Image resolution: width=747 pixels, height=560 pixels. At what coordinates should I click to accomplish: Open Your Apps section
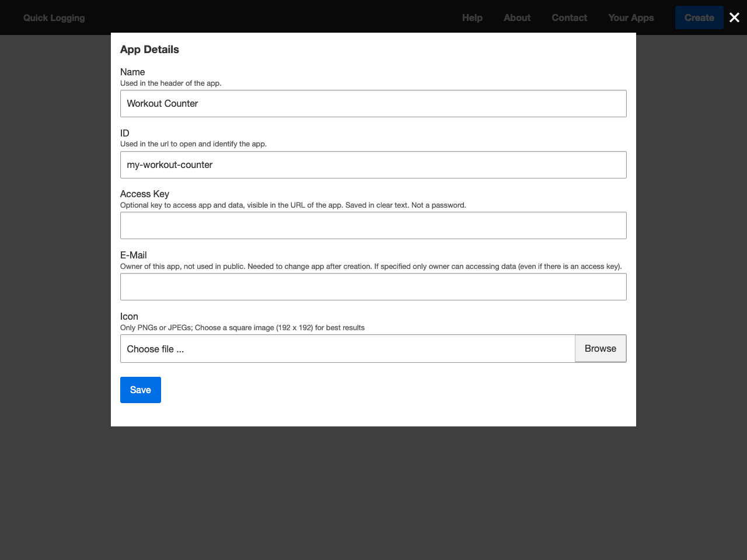point(631,17)
